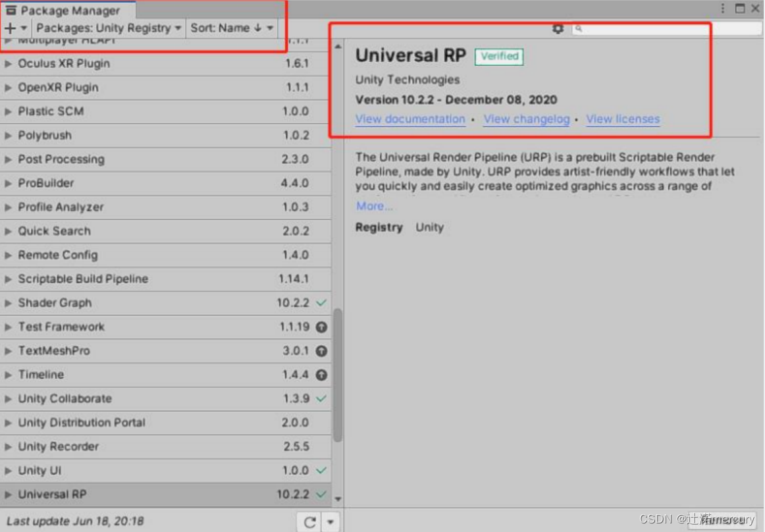765x532 pixels.
Task: Click Timeline update available icon
Action: tap(321, 375)
